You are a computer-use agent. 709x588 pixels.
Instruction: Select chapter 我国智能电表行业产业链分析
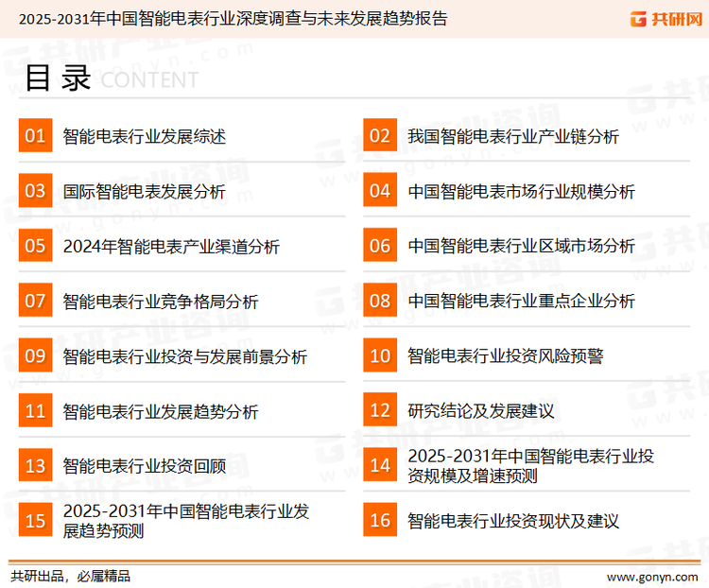pyautogui.click(x=513, y=136)
